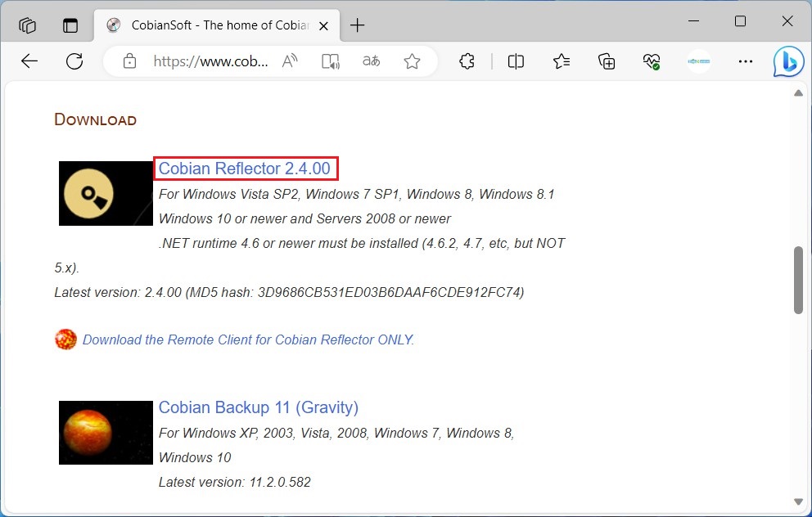Image resolution: width=812 pixels, height=517 pixels.
Task: Open the Favorites list
Action: click(x=562, y=61)
